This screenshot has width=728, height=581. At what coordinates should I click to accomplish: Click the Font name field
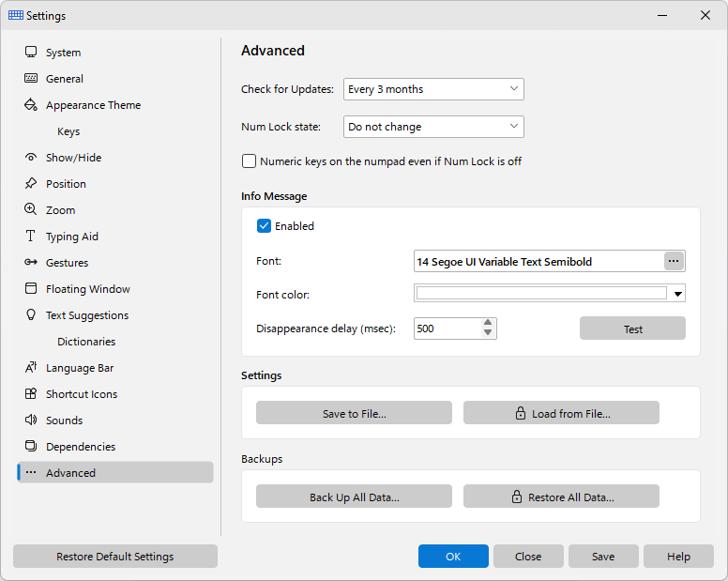[538, 261]
